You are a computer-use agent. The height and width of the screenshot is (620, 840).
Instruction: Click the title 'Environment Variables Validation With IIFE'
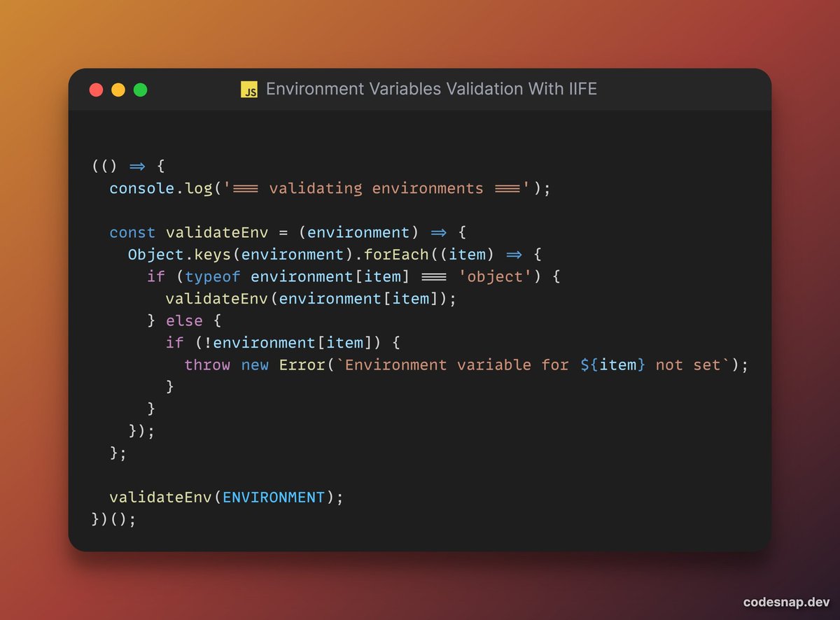tap(431, 89)
